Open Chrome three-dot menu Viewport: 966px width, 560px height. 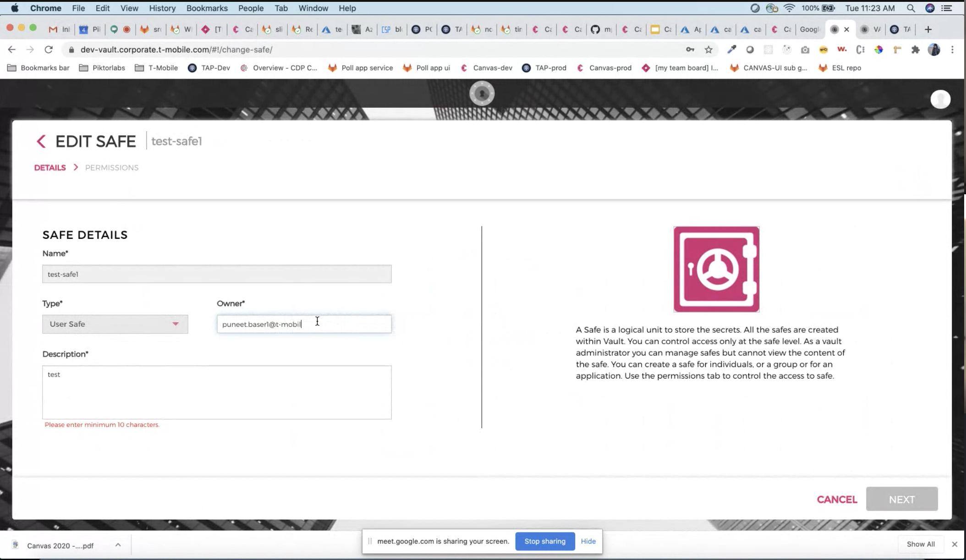pos(952,49)
